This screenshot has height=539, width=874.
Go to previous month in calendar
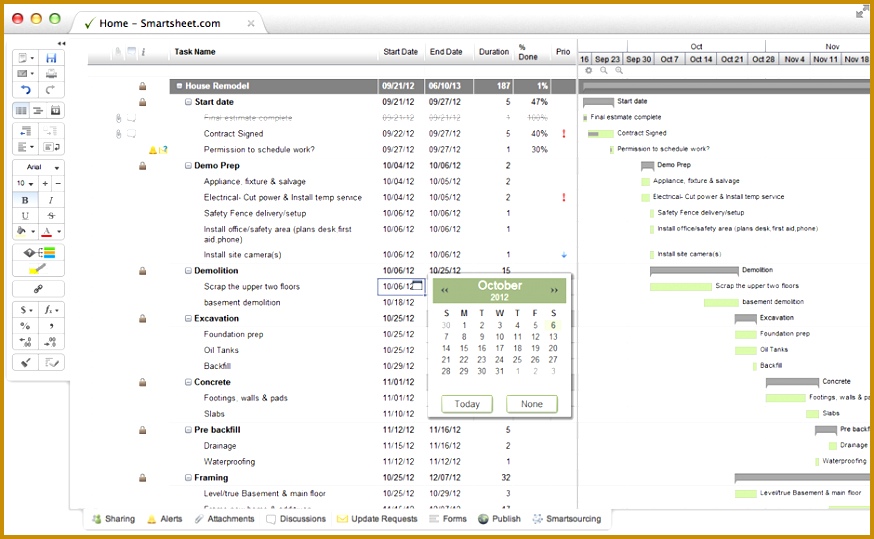click(445, 290)
